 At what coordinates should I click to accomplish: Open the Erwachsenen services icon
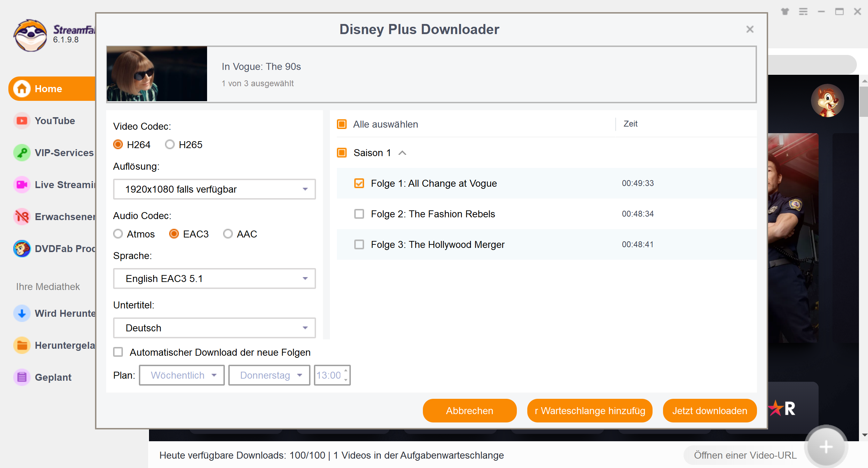(22, 217)
